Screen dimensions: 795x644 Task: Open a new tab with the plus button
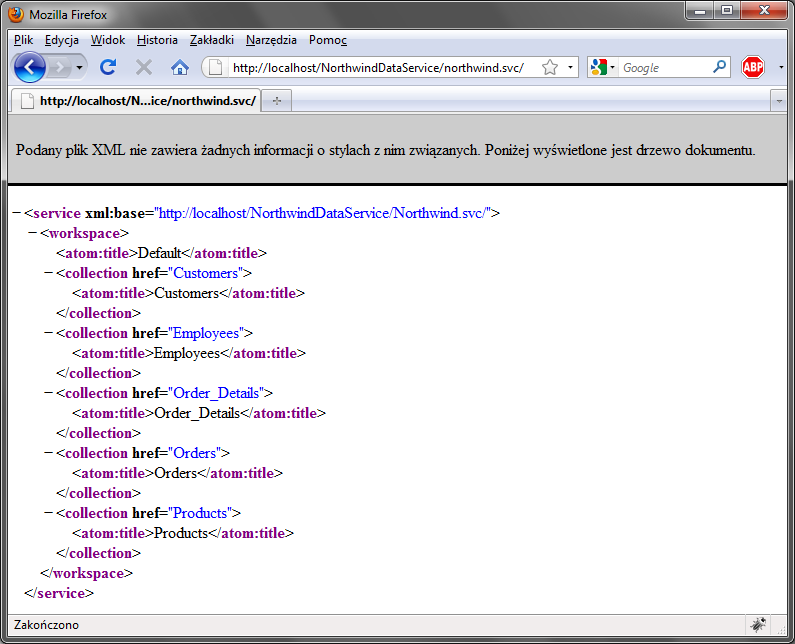pos(277,101)
